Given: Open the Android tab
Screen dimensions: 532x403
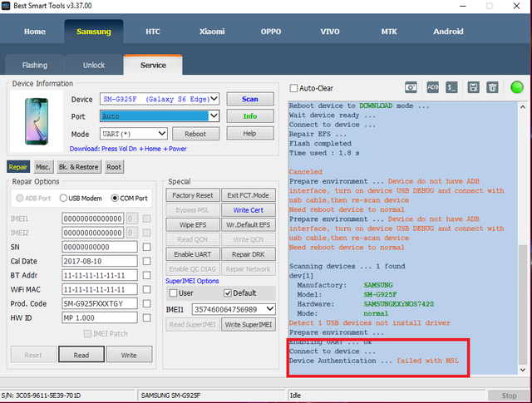Looking at the screenshot, I should tap(448, 32).
